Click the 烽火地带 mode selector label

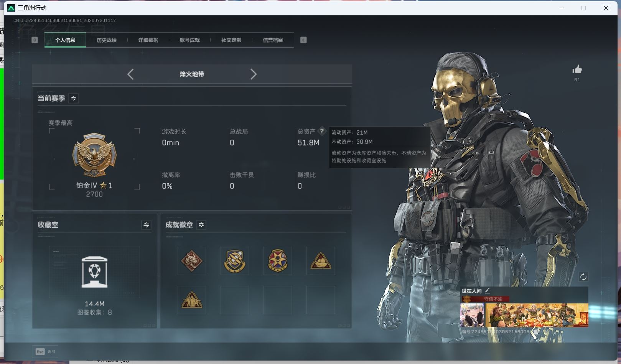[x=192, y=74]
